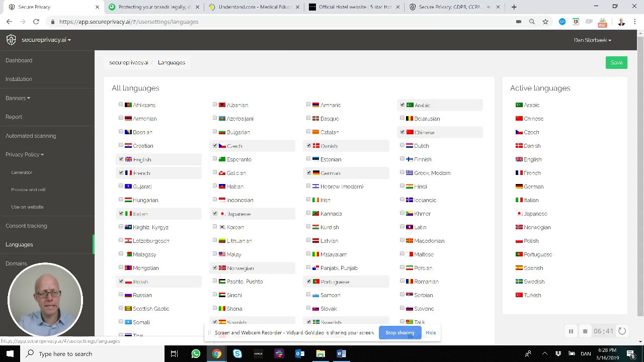The height and width of the screenshot is (362, 644).
Task: Click the Task View taskbar icon
Action: click(x=174, y=354)
